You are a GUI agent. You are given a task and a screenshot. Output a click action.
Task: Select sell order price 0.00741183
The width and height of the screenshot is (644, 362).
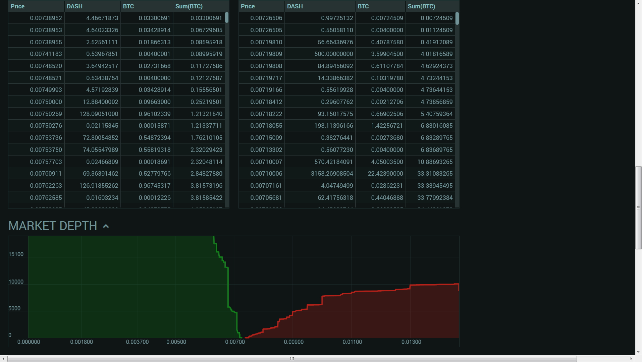46,54
